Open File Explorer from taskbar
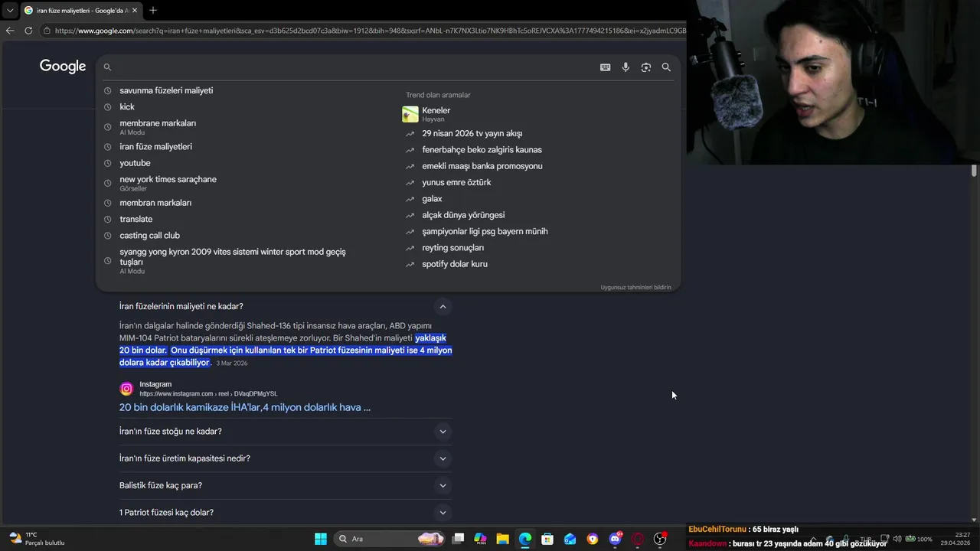The width and height of the screenshot is (980, 551). point(502,539)
